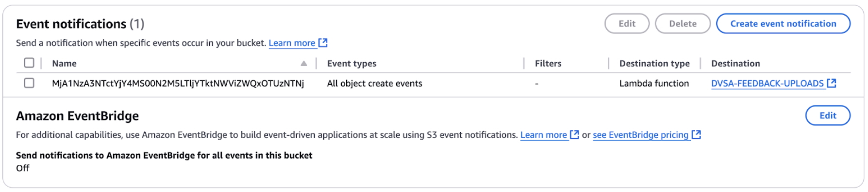
Task: Check the MjA1NzA3NTct notification row checkbox
Action: coord(29,83)
